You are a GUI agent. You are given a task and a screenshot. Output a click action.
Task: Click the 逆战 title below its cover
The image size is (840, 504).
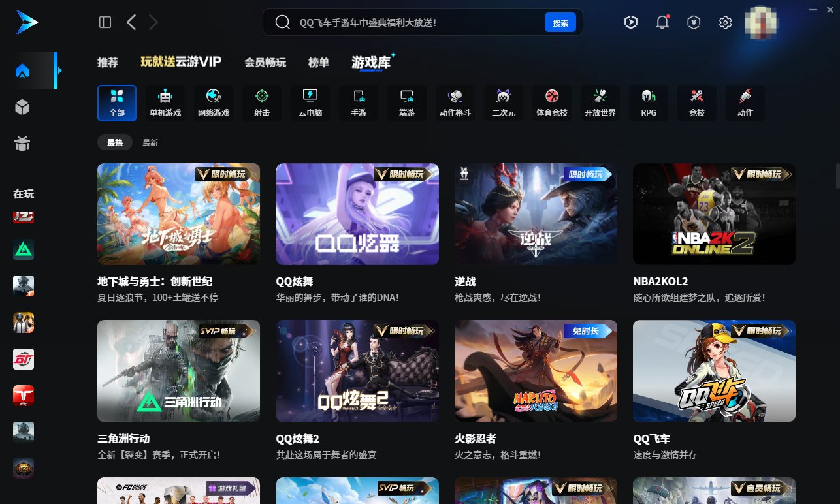click(465, 282)
